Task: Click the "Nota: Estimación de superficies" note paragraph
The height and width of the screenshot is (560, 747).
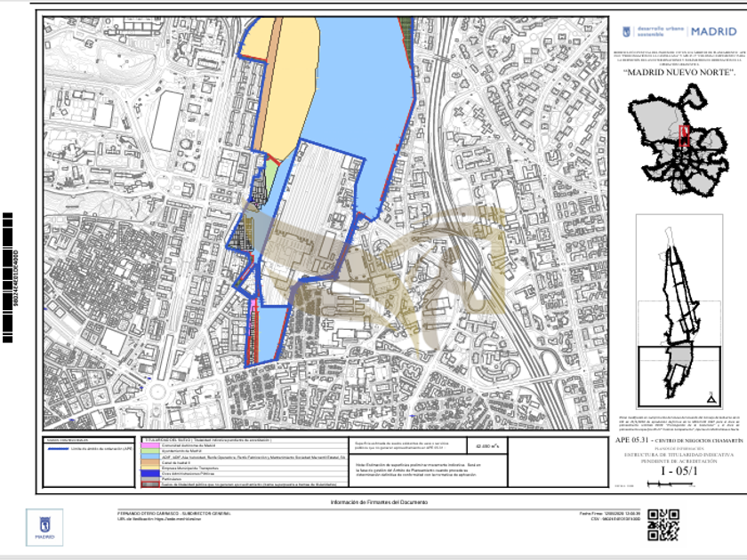Action: click(419, 469)
